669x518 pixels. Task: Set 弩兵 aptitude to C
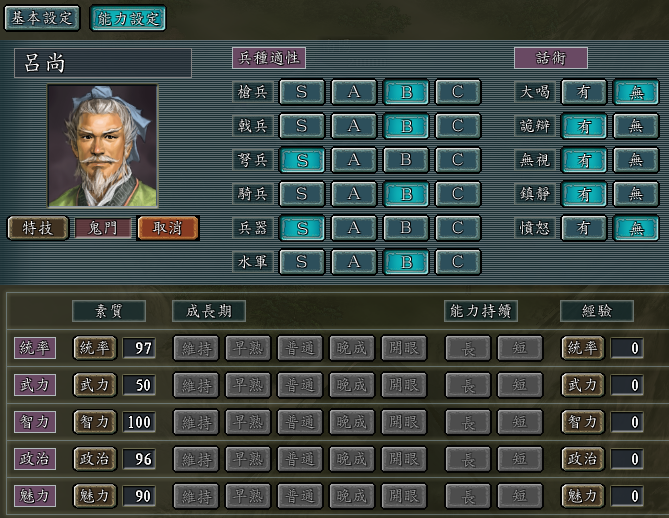coord(458,160)
